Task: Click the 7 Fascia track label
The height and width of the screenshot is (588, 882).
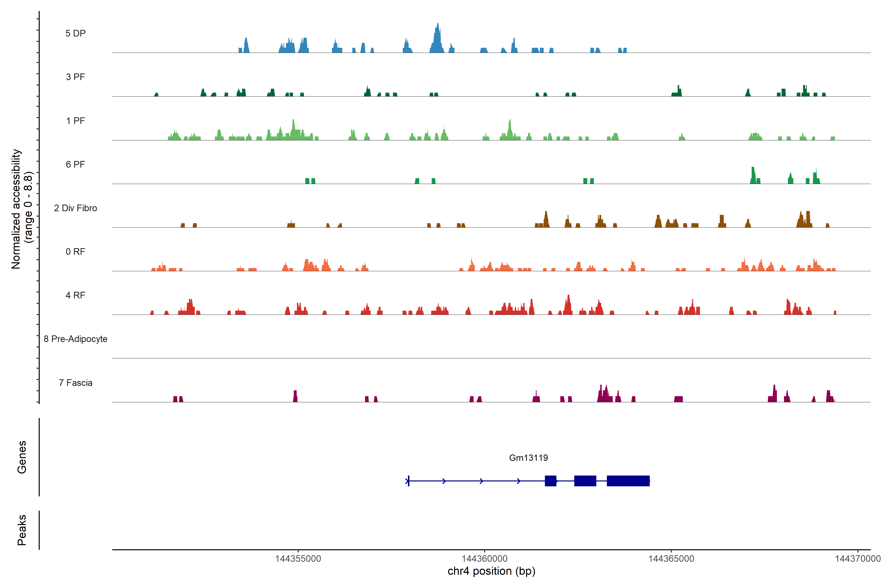Action: pos(75,382)
